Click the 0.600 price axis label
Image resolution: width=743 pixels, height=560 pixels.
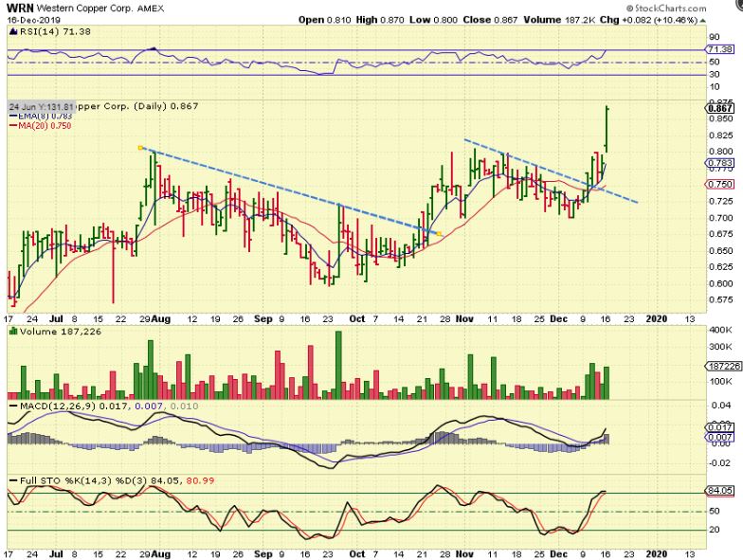point(720,284)
